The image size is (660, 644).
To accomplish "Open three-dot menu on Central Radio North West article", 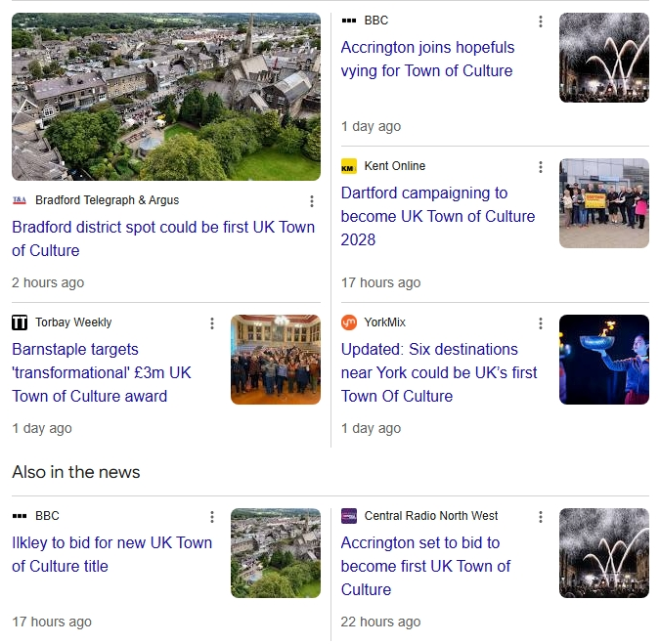I will pyautogui.click(x=541, y=517).
